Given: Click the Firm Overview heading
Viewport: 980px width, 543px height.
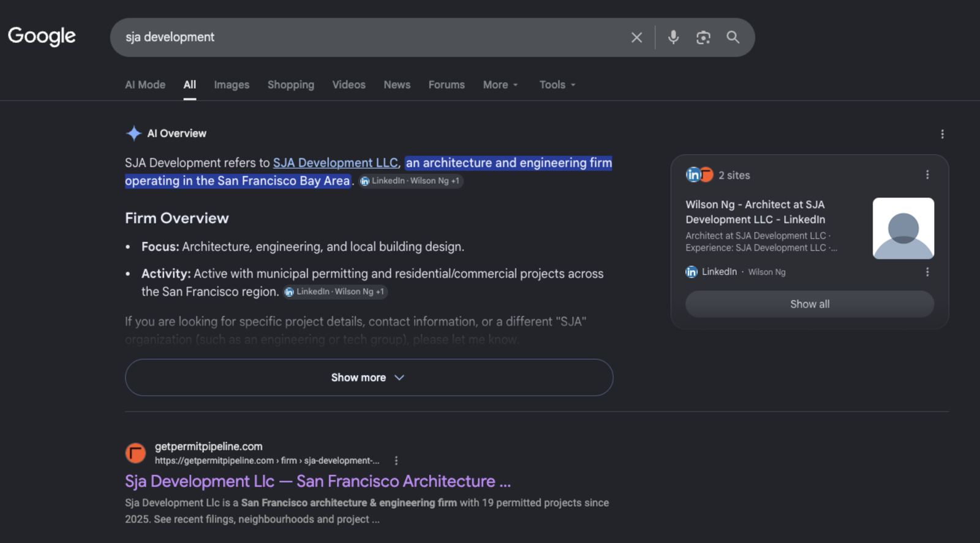Looking at the screenshot, I should (177, 218).
